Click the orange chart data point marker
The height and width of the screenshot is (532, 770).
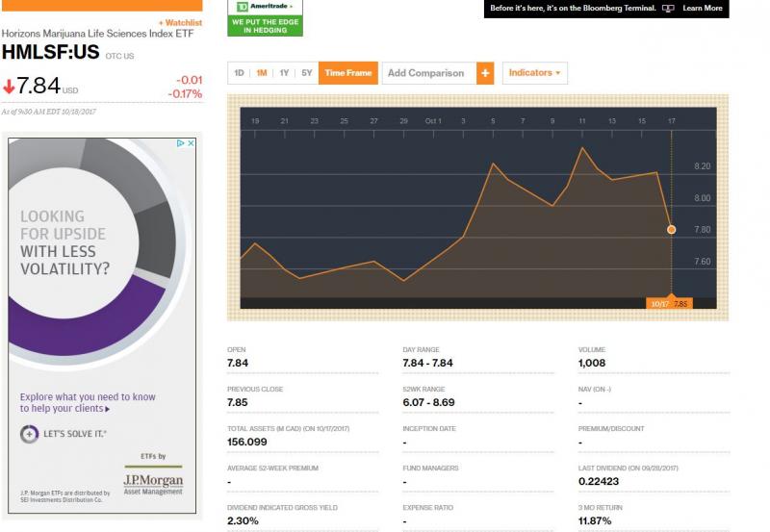coord(671,229)
